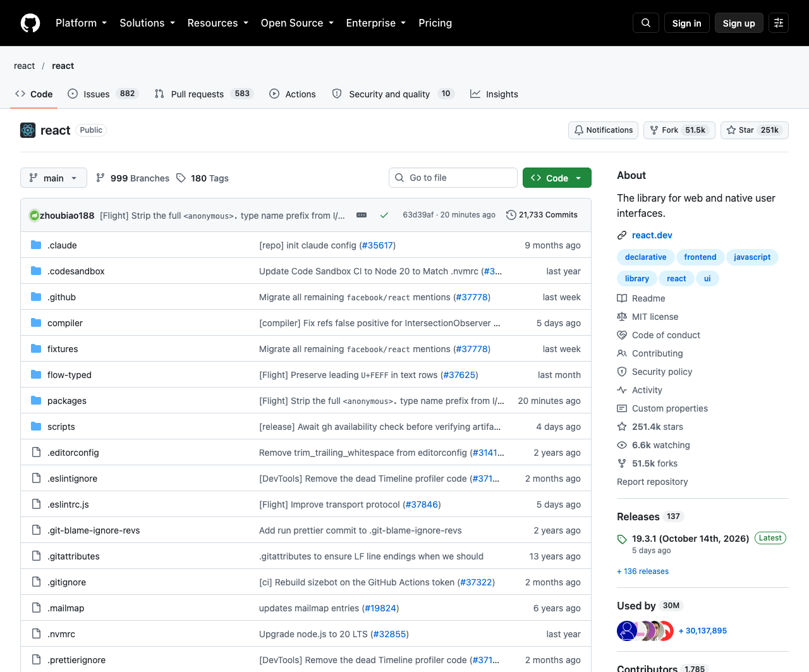Select the javascript topic tag

click(x=752, y=257)
